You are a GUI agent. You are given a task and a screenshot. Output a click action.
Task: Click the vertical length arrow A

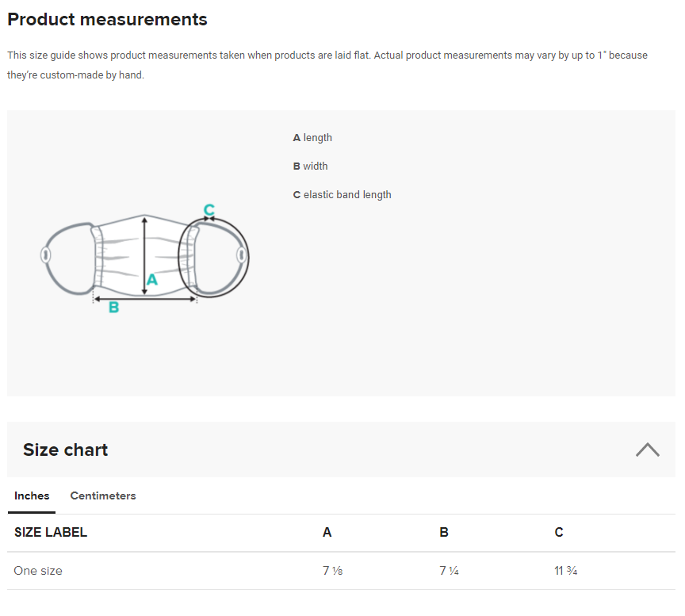(144, 256)
